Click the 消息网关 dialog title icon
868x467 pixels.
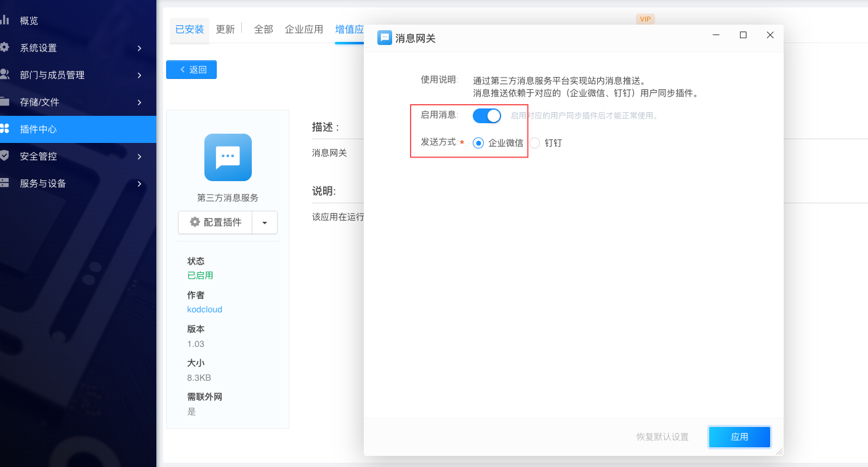[385, 37]
